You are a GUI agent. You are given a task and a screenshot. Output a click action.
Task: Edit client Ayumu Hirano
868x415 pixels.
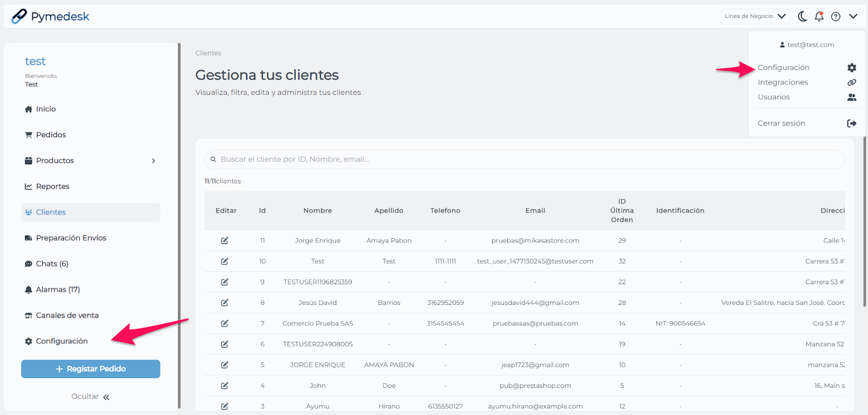pyautogui.click(x=225, y=406)
